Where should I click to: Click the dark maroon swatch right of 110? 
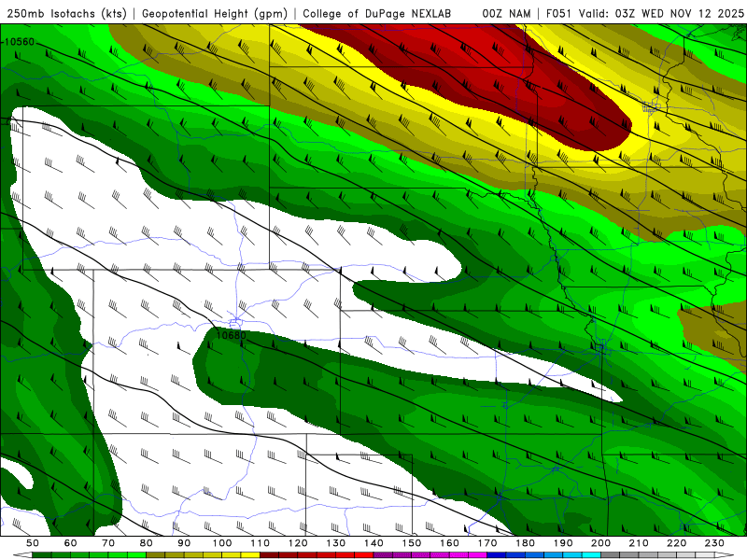269,555
